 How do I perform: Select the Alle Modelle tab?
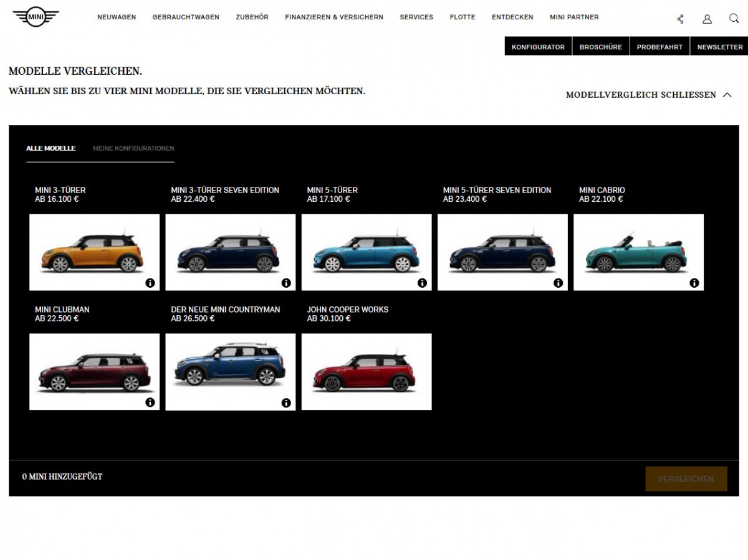[x=51, y=148]
